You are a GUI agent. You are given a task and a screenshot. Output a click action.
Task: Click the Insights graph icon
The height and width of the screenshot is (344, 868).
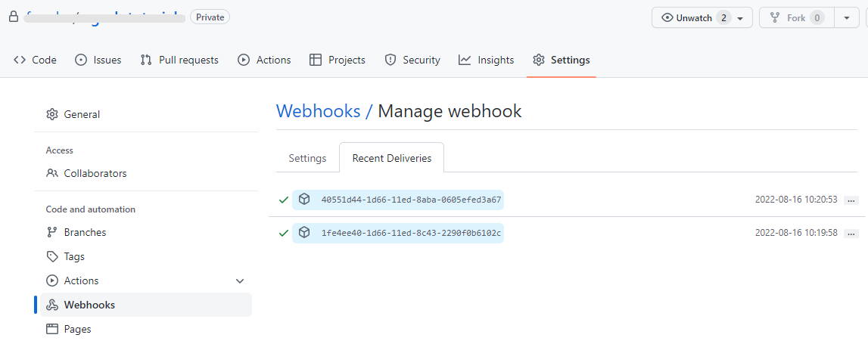tap(465, 60)
